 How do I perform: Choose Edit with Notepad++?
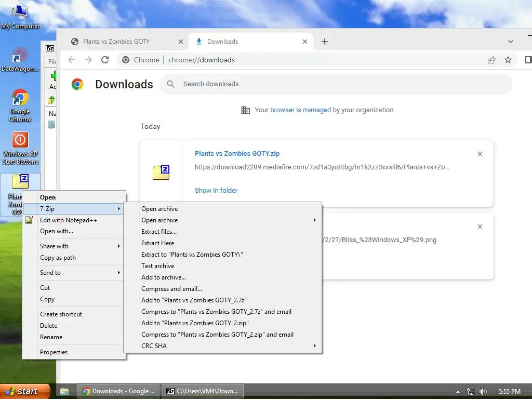[74, 220]
